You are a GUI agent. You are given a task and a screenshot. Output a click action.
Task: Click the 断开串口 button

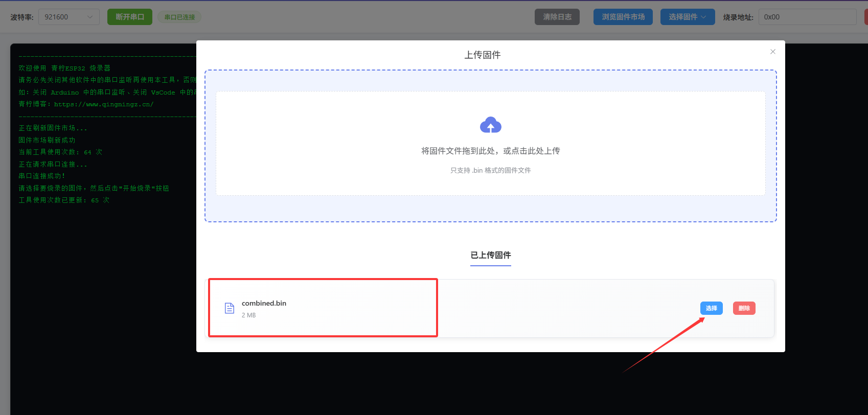[130, 17]
